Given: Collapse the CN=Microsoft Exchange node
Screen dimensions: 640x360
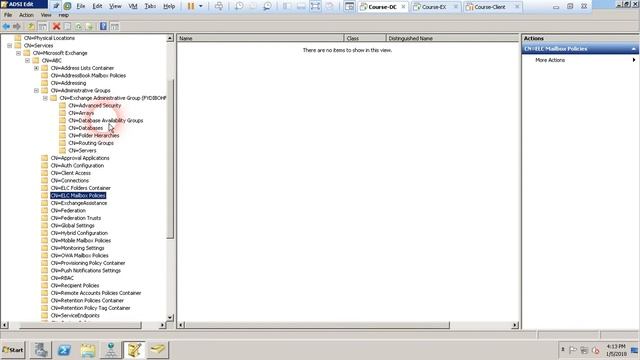Looking at the screenshot, I should coord(18,53).
